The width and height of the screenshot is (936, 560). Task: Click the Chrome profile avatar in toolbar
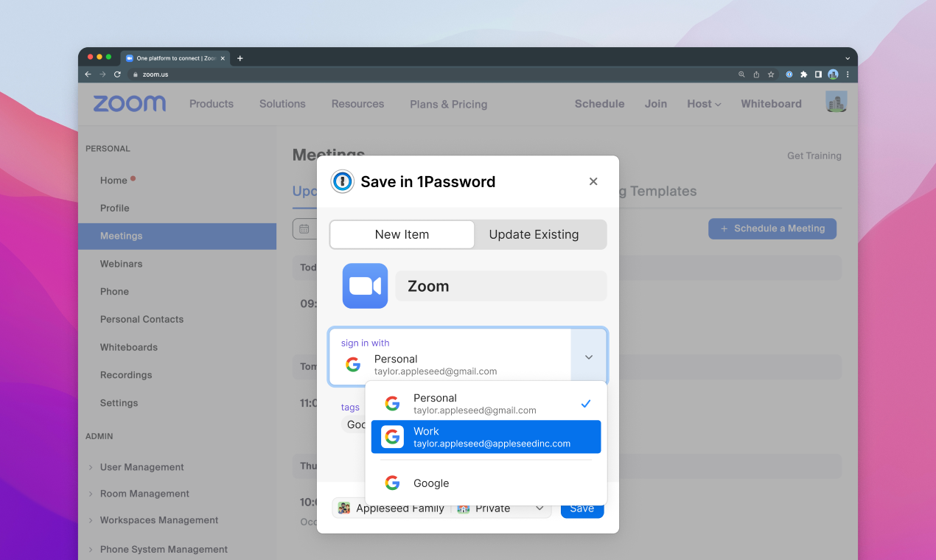click(x=833, y=74)
